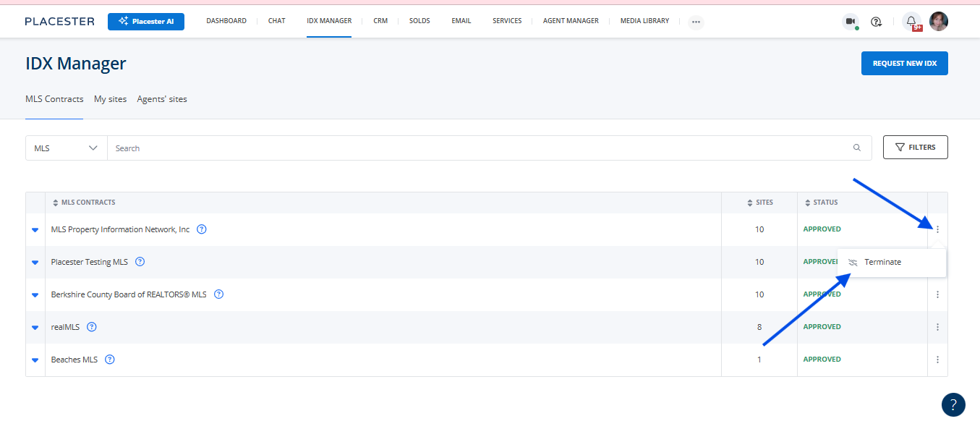This screenshot has height=429, width=980.
Task: Click info icon beside Berkshire County Board
Action: coord(218,294)
